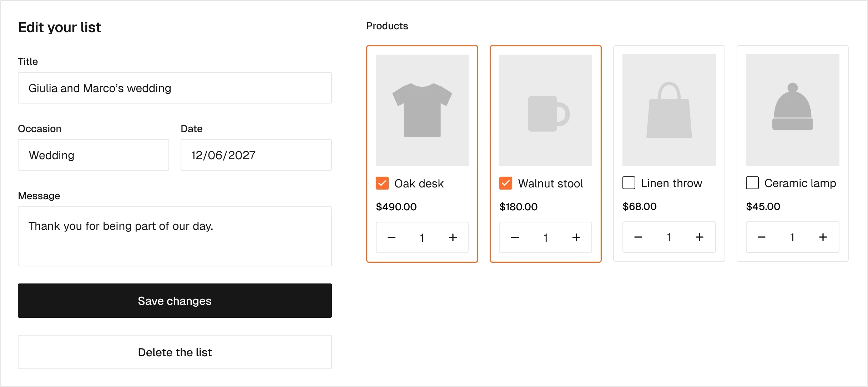The width and height of the screenshot is (868, 387).
Task: Click the Oak desk quantity value
Action: (422, 238)
